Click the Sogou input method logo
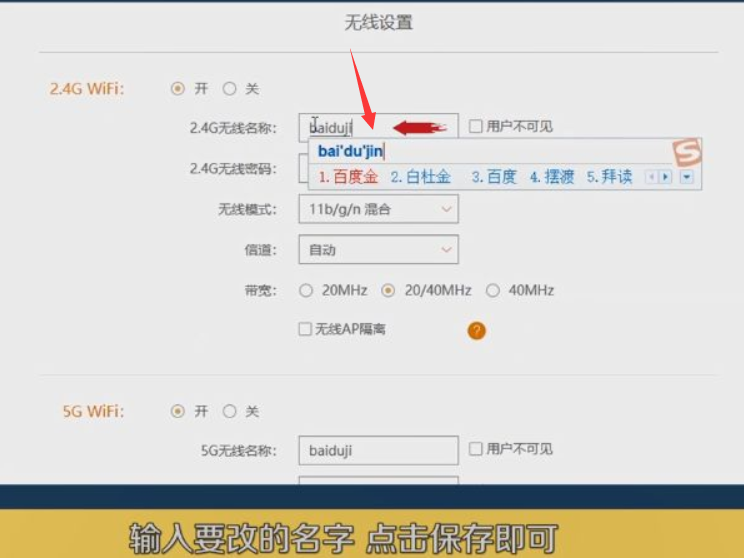The width and height of the screenshot is (744, 558). 687,152
